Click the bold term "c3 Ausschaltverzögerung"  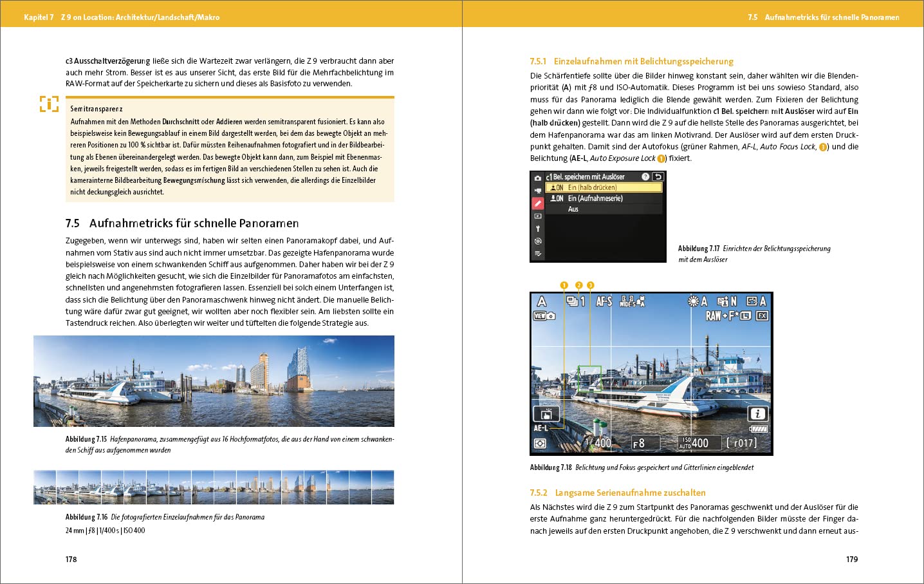pos(107,61)
